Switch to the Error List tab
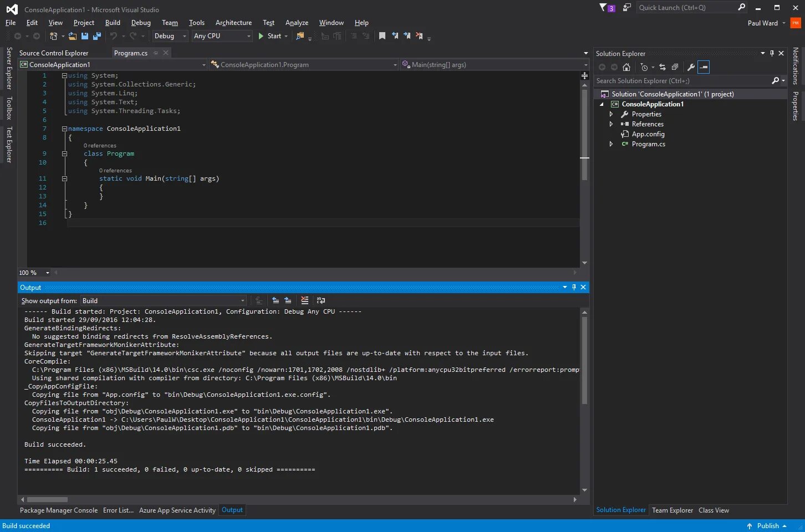The width and height of the screenshot is (805, 532). pos(118,510)
